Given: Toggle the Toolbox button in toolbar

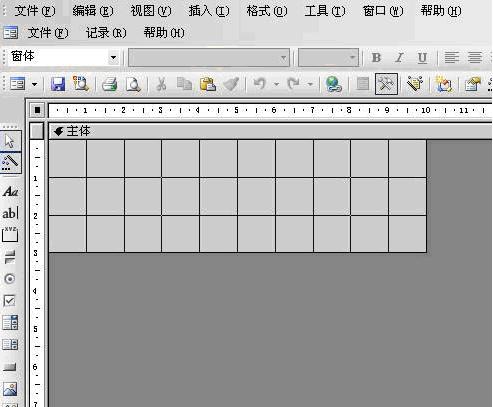Looking at the screenshot, I should [386, 84].
